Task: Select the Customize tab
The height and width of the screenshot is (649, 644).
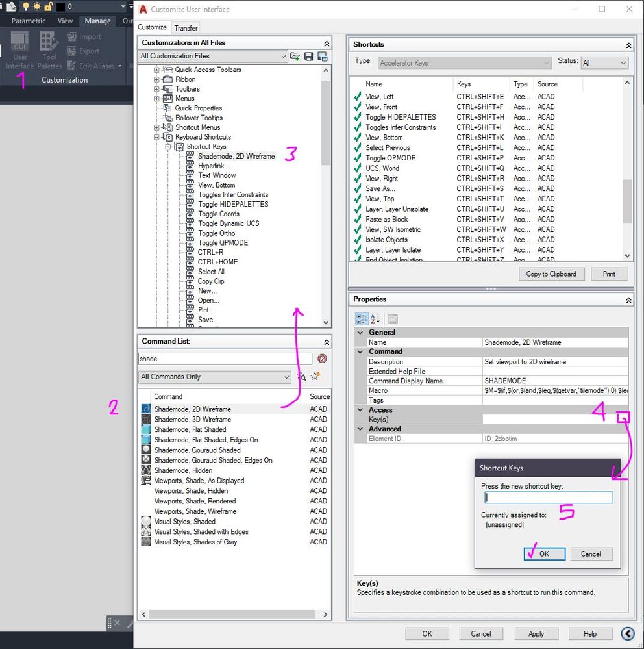Action: click(x=152, y=27)
